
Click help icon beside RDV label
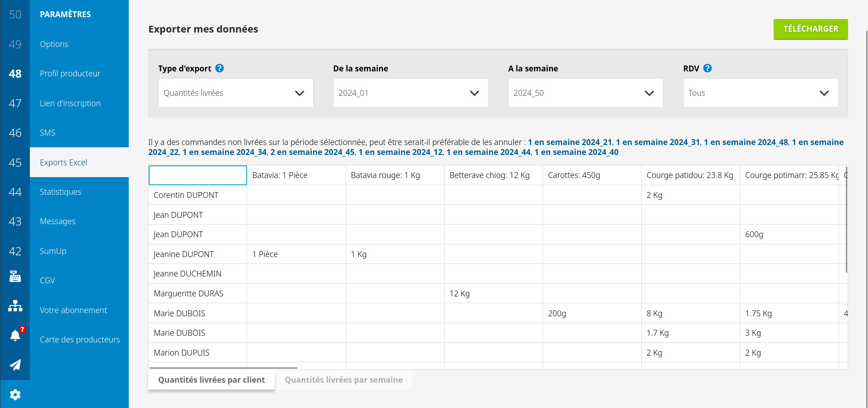[x=708, y=68]
